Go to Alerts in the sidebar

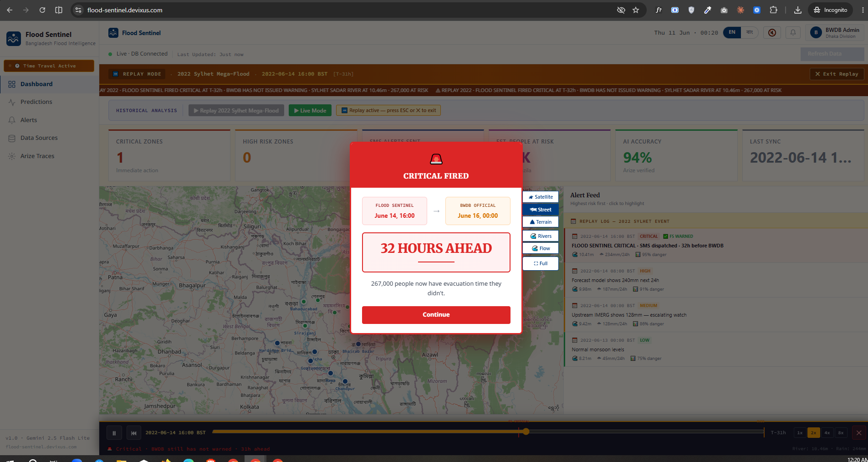point(49,120)
